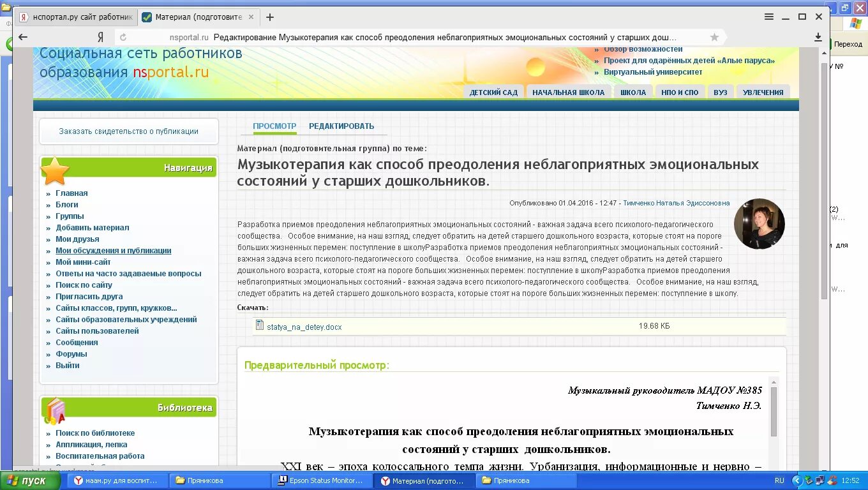Click 'Заказать свидетельство о публикации' button
This screenshot has width=868, height=490.
(x=129, y=131)
